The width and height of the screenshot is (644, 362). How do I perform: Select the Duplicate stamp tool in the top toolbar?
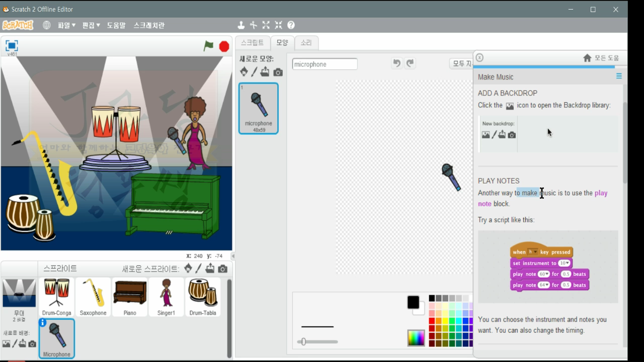point(241,25)
